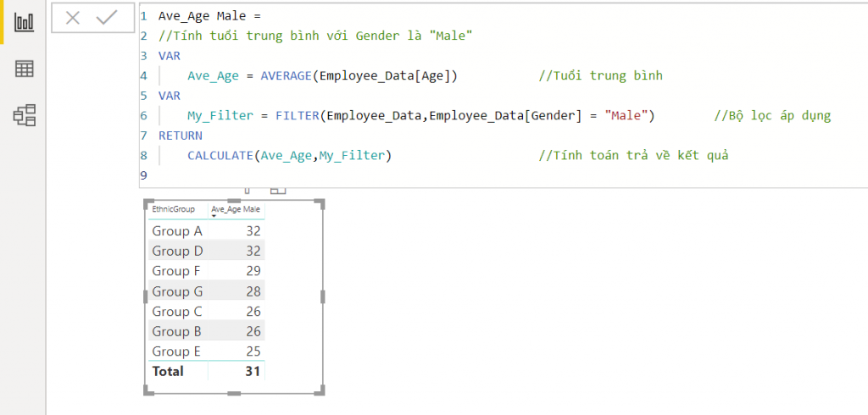Select the Group G row

pos(177,291)
